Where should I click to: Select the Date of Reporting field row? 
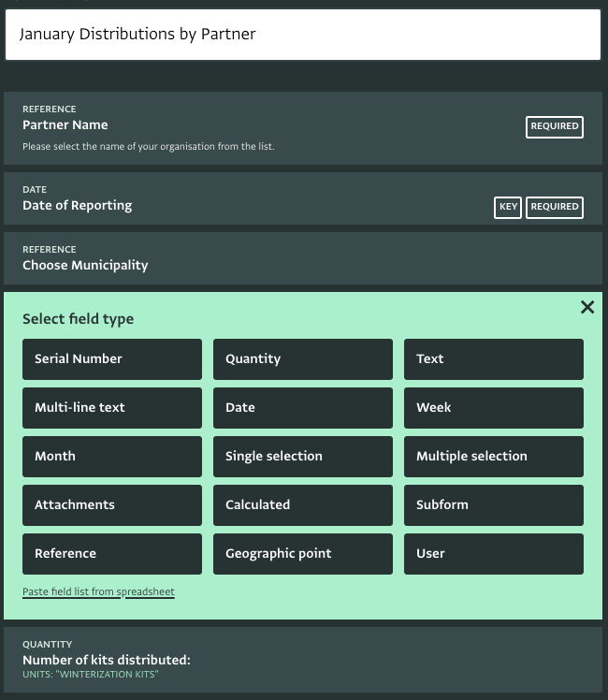tap(303, 198)
